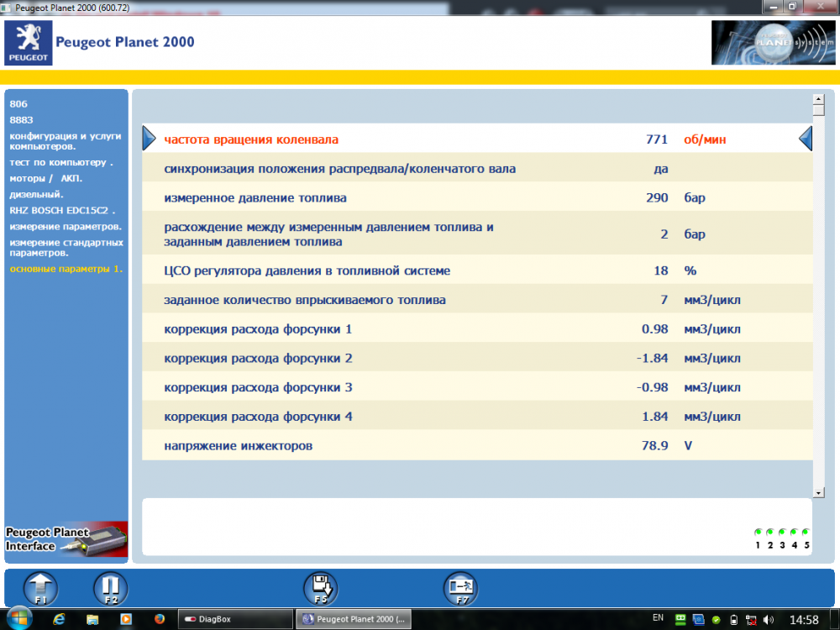Click the Windows Start button
Image resolution: width=840 pixels, height=630 pixels.
coord(18,619)
